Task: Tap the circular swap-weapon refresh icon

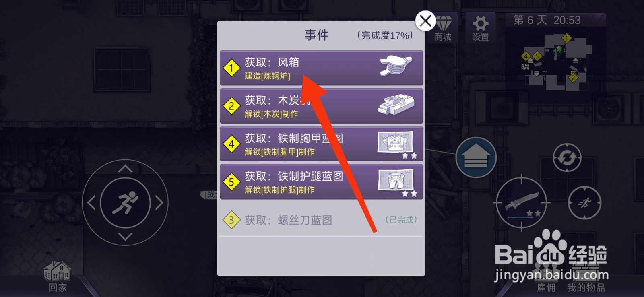Action: [567, 158]
